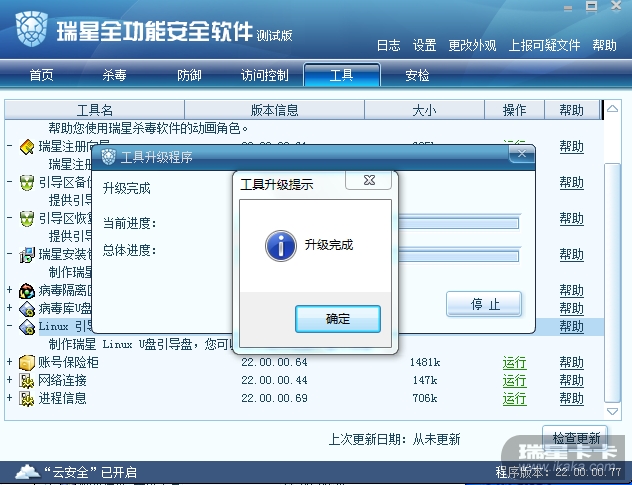Click the Rising lion shield logo
Viewport: 632px width, 485px height.
[32, 29]
